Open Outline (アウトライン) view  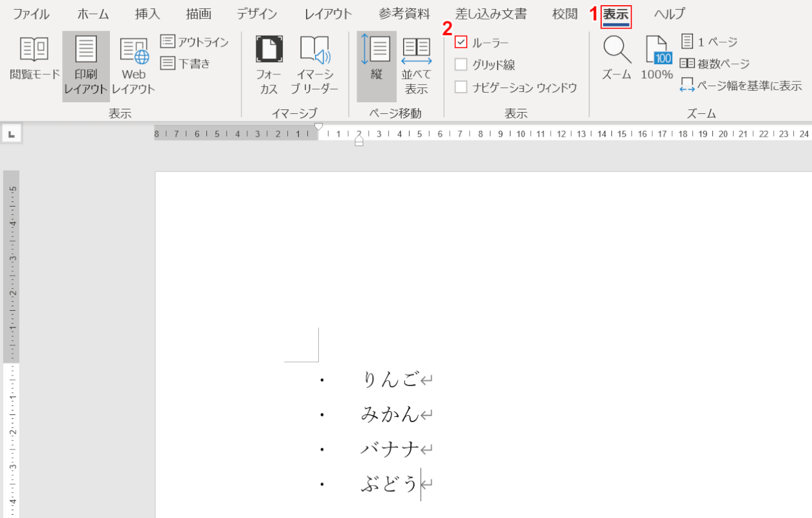pyautogui.click(x=195, y=42)
